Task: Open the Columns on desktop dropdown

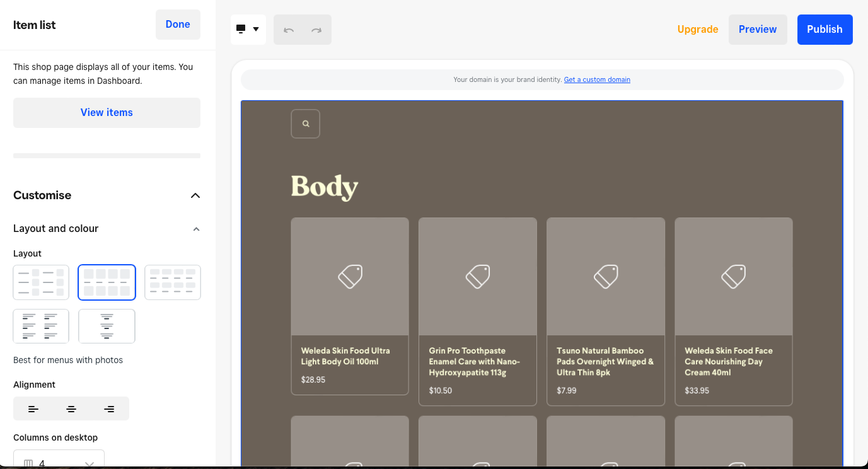Action: pos(59,459)
